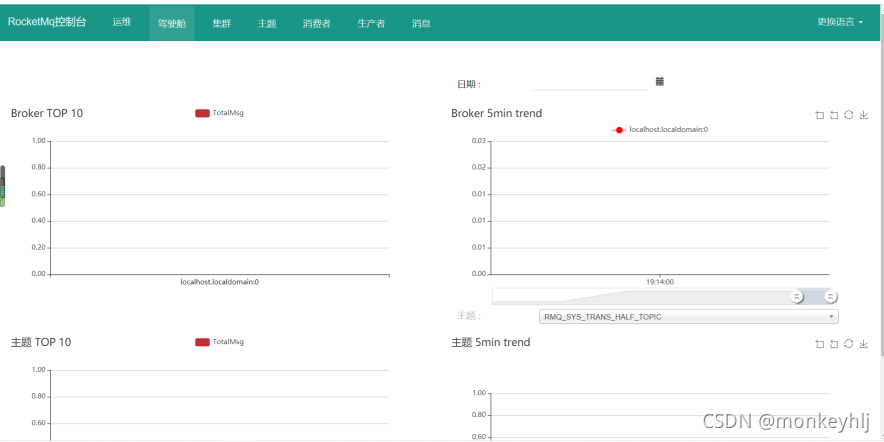Image resolution: width=884 pixels, height=442 pixels.
Task: Switch to the 驾驶舱 dashboard tab
Action: pyautogui.click(x=172, y=24)
